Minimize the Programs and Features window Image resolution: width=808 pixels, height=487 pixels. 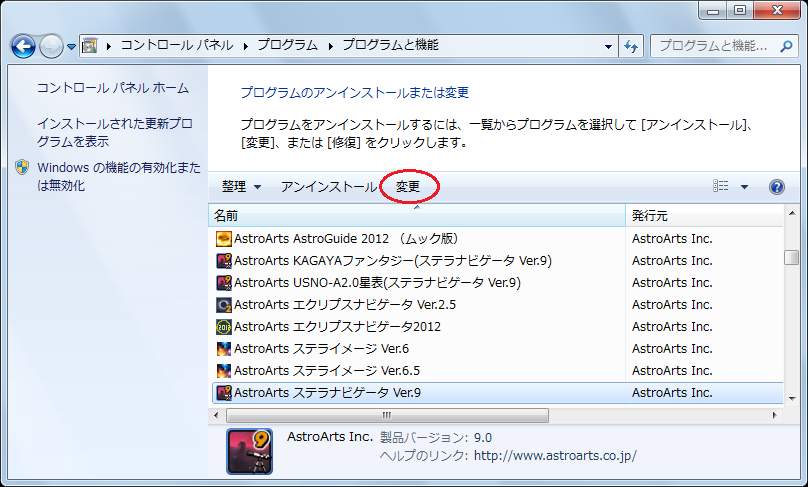tap(713, 10)
